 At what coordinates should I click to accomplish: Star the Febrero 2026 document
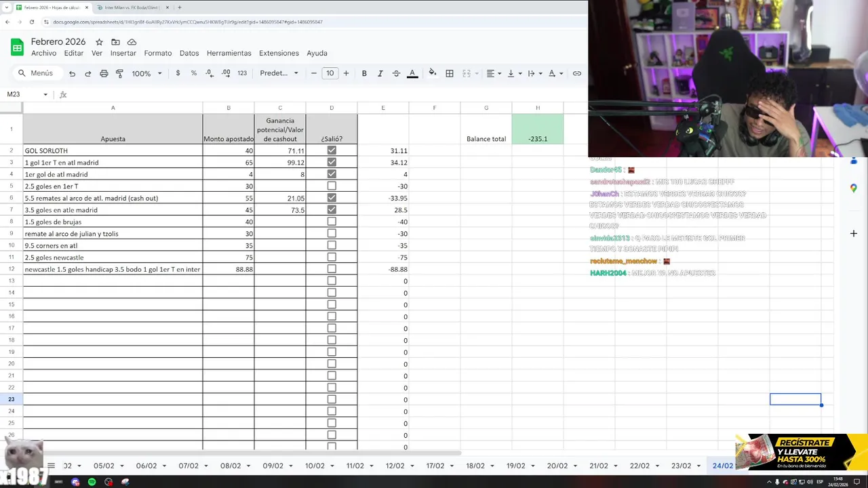[99, 42]
